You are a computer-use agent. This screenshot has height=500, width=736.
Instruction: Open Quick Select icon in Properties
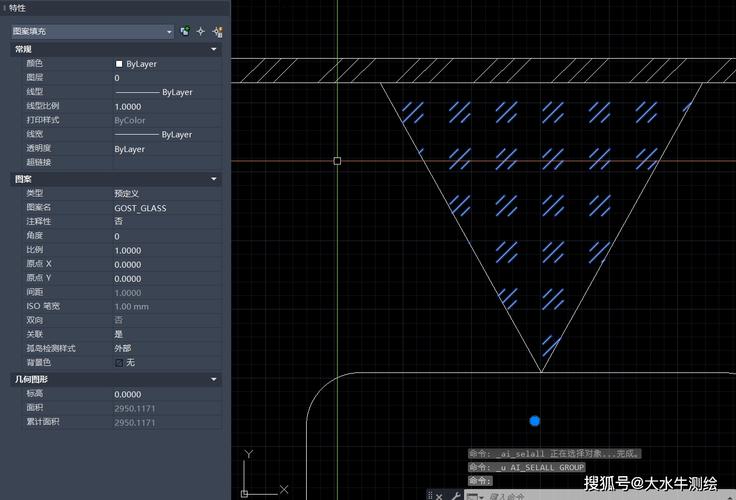pyautogui.click(x=216, y=31)
